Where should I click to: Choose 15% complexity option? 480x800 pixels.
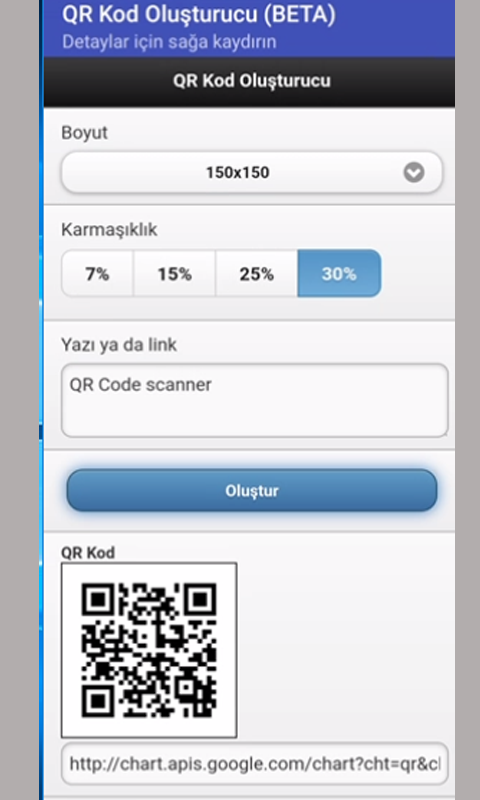coord(174,273)
